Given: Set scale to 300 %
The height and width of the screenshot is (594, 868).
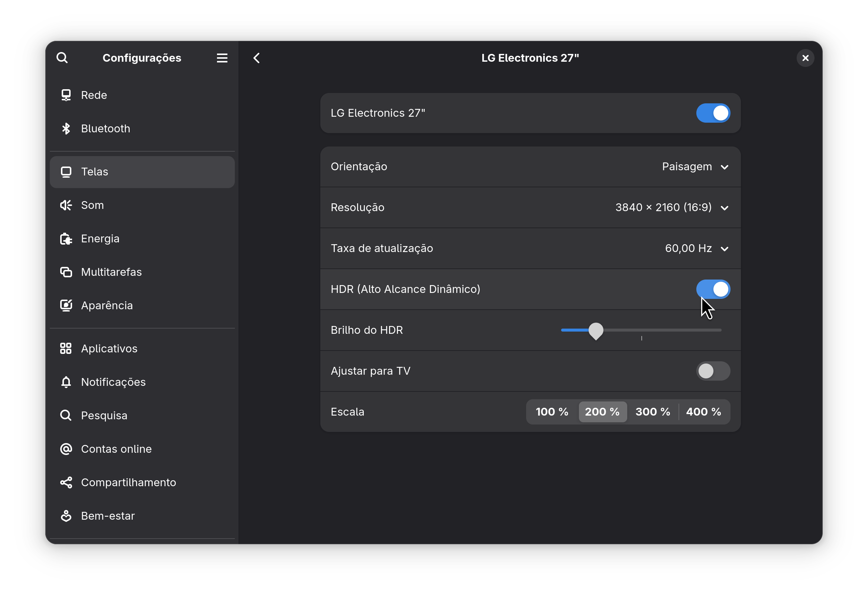Looking at the screenshot, I should click(653, 412).
